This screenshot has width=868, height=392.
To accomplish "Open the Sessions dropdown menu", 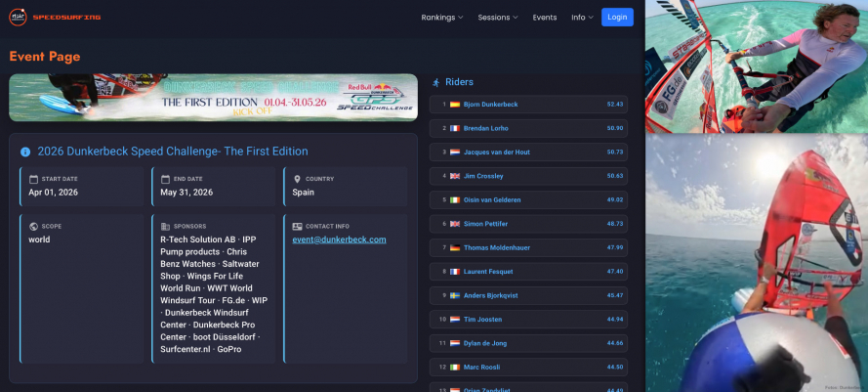I will 498,18.
